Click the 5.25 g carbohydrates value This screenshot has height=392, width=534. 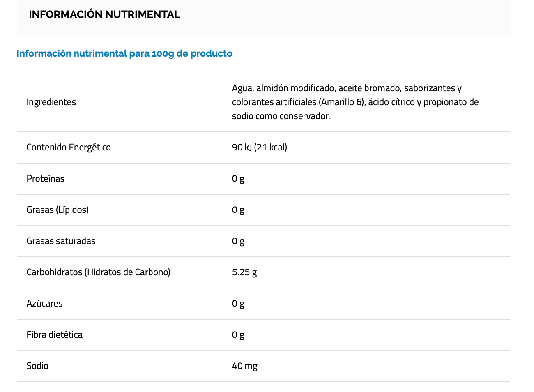click(244, 272)
